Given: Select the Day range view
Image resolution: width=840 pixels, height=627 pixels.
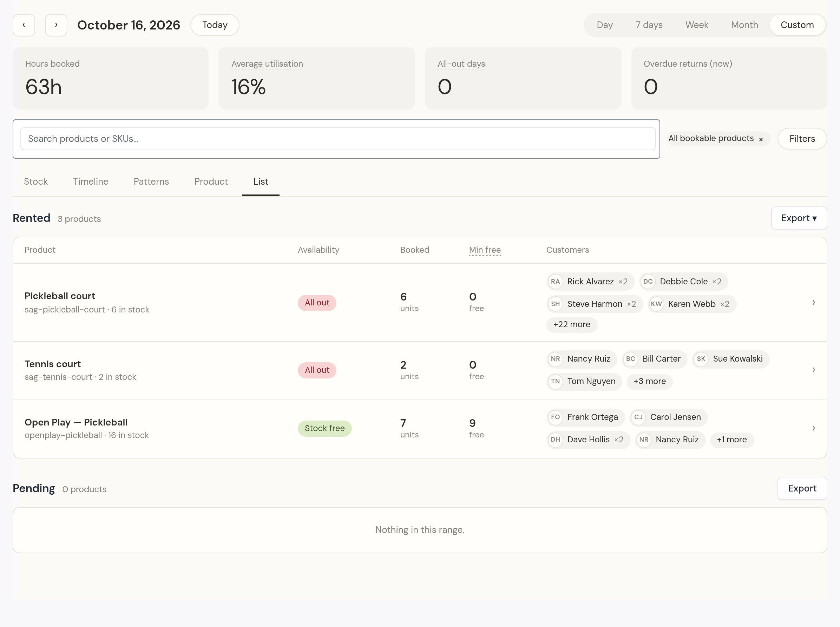Looking at the screenshot, I should pos(605,25).
